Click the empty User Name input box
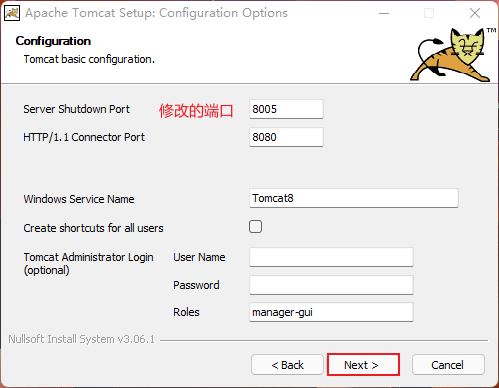Screen dimensions: 499x388 (x=331, y=257)
